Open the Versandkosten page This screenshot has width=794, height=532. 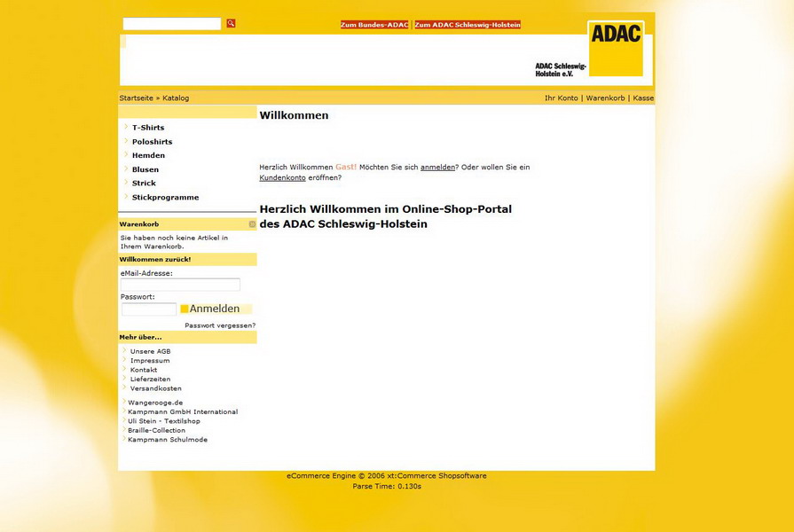pyautogui.click(x=156, y=388)
